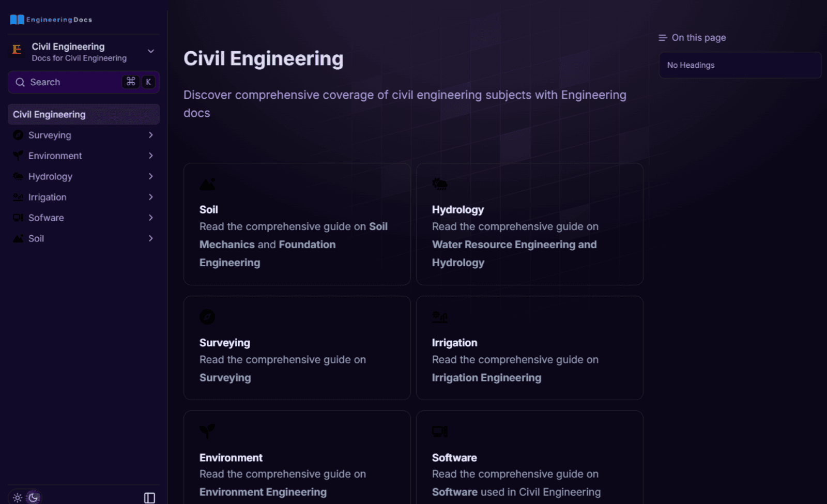Click the mountain icon on the Soil card
The width and height of the screenshot is (827, 504).
(207, 184)
